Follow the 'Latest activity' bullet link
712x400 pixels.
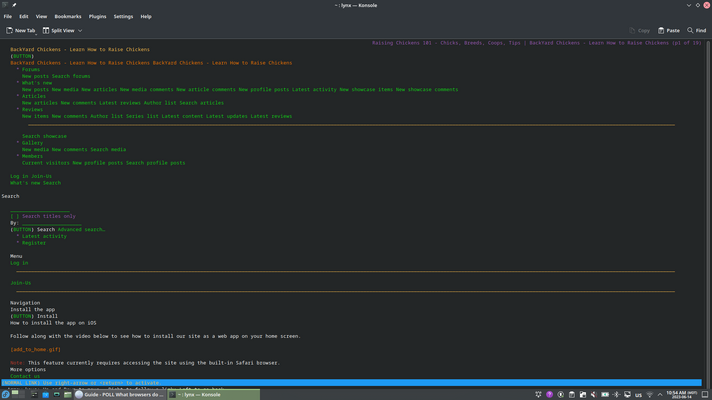[x=44, y=236]
